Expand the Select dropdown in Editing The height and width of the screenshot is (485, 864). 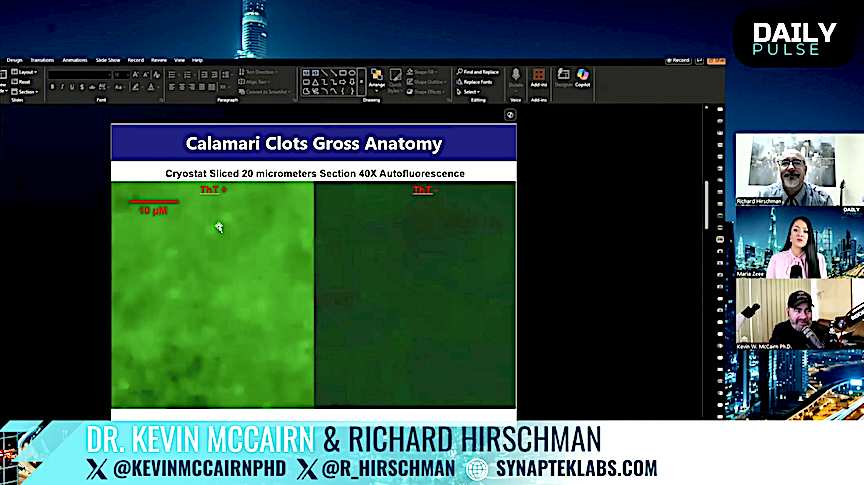[470, 92]
